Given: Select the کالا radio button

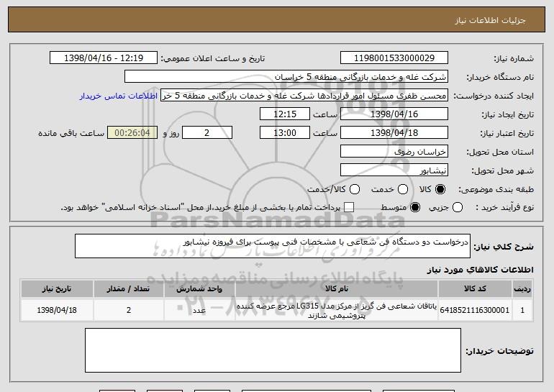Looking at the screenshot, I should pos(440,189).
